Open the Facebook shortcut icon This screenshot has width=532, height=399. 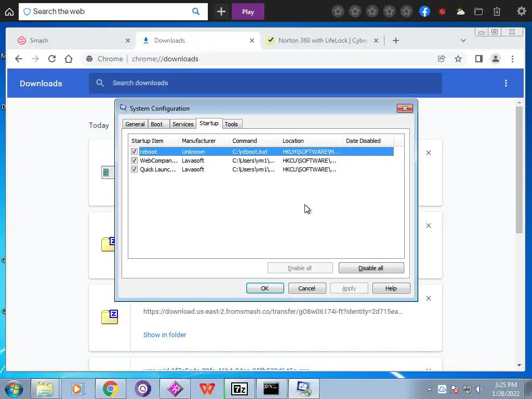(x=424, y=11)
